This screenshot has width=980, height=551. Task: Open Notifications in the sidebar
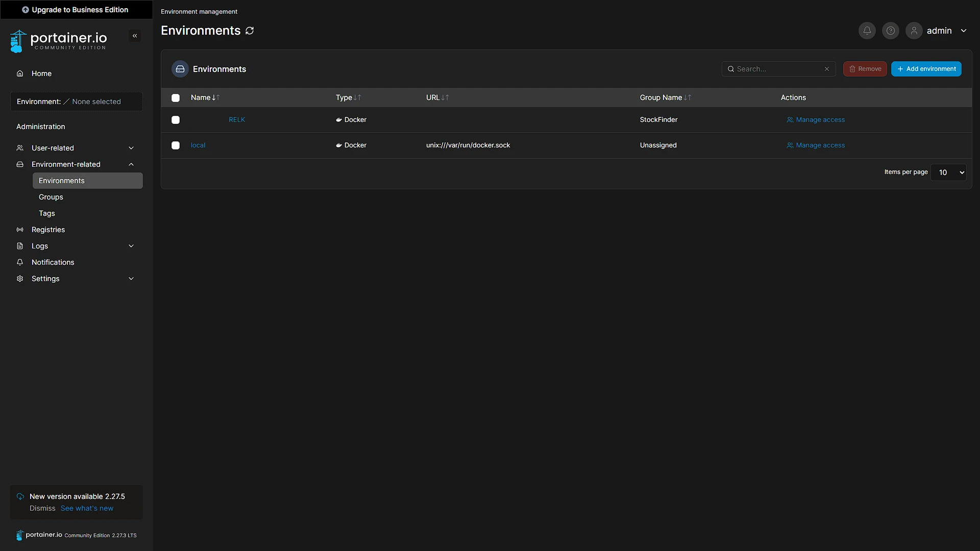(76, 262)
